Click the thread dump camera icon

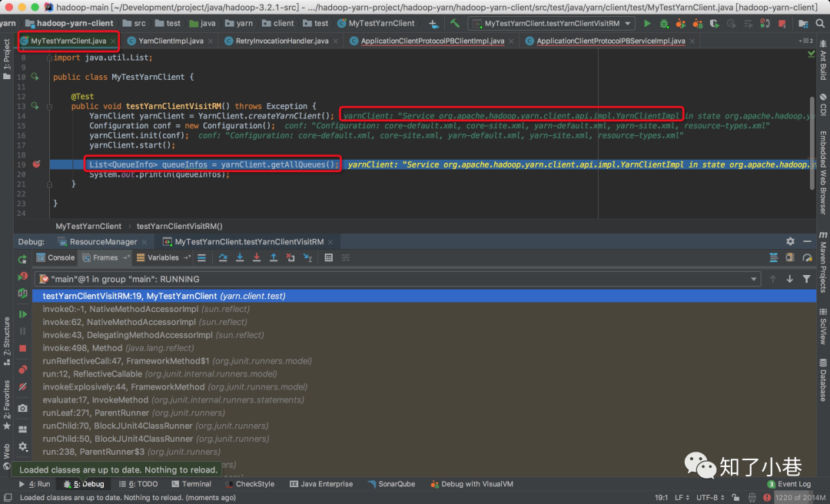pyautogui.click(x=22, y=408)
